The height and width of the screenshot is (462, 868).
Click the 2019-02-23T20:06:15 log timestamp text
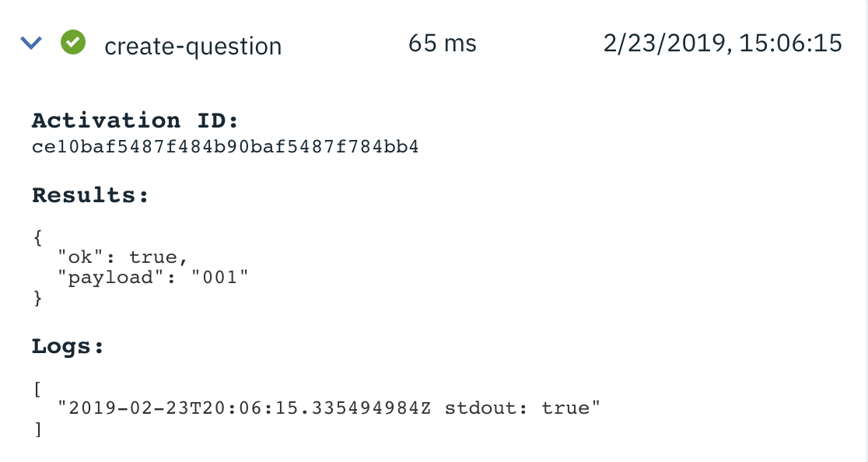click(x=184, y=408)
